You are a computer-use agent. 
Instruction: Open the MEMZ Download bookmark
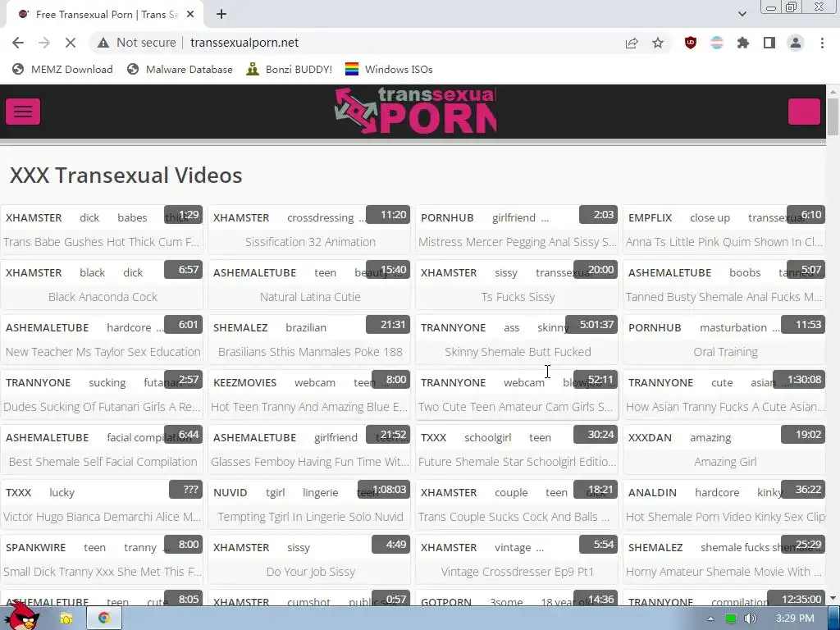click(x=62, y=70)
